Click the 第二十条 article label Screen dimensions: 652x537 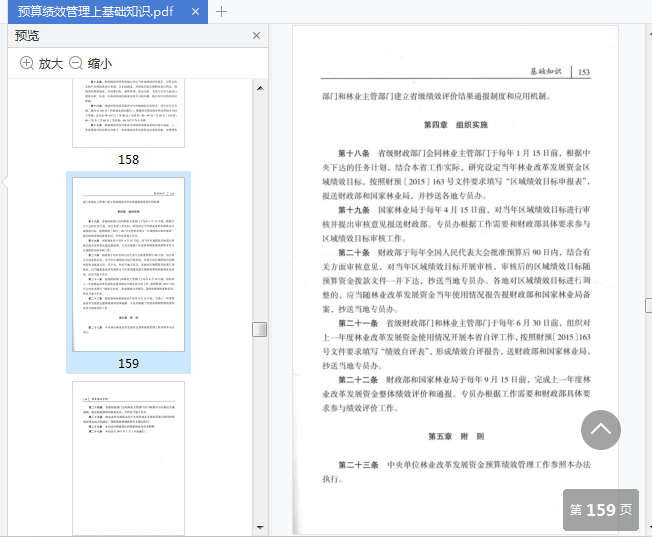354,252
